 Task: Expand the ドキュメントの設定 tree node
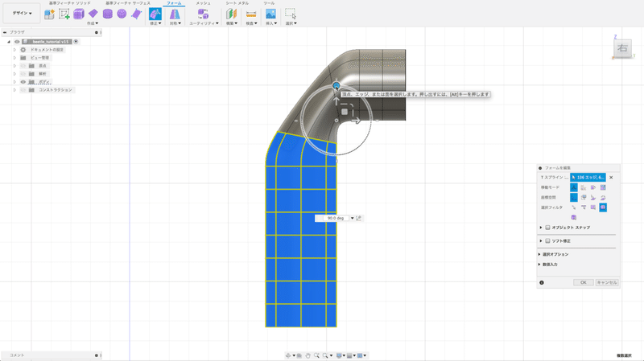click(14, 50)
